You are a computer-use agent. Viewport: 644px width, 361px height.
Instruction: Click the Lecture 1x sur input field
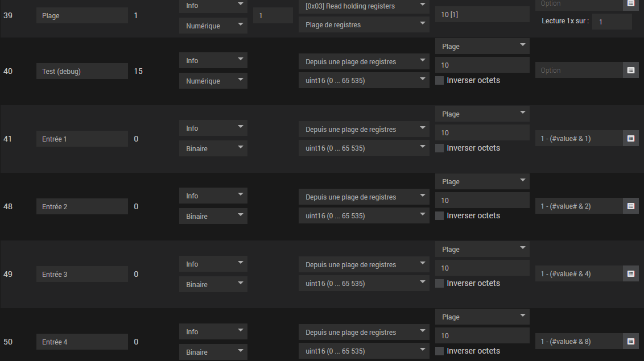[612, 22]
